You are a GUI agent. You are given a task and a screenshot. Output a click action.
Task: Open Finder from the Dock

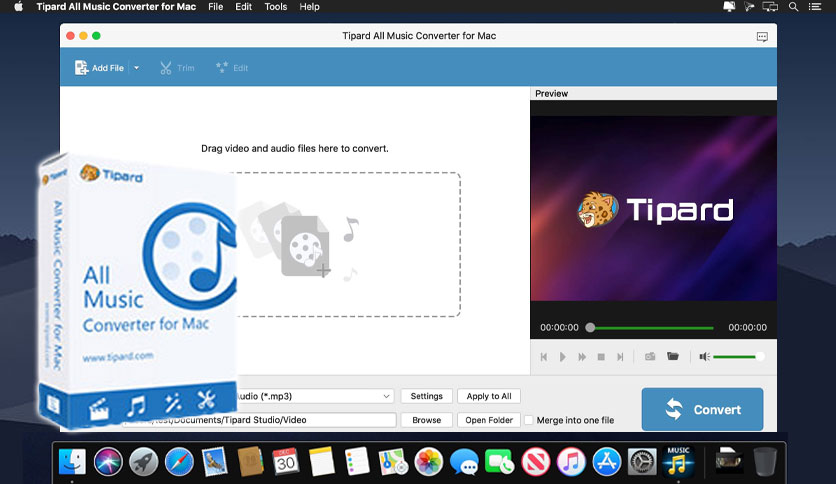tap(72, 461)
